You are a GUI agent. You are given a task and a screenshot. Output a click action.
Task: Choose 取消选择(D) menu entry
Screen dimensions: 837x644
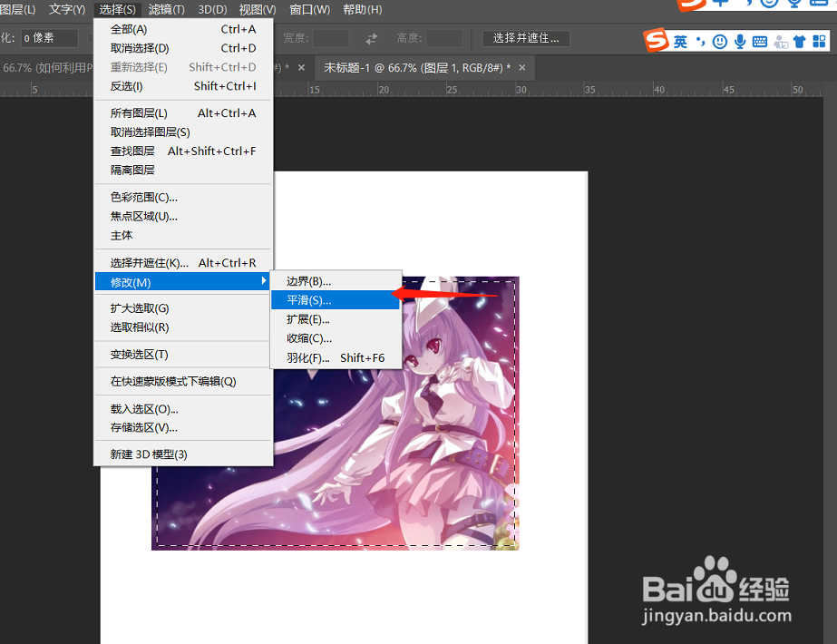point(183,48)
